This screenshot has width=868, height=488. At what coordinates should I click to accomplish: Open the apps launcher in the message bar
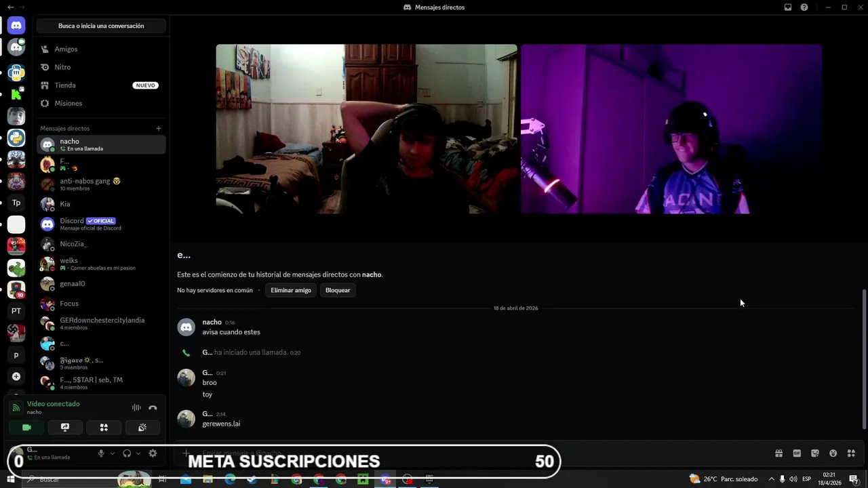click(851, 453)
